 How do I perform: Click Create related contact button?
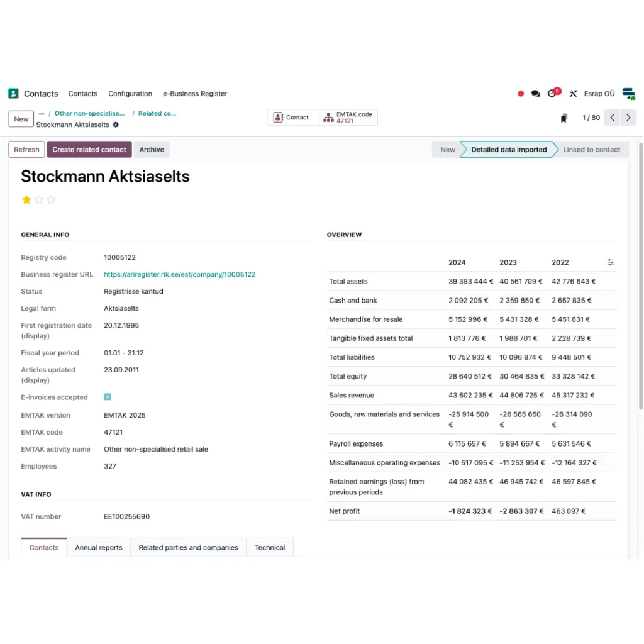coord(89,150)
